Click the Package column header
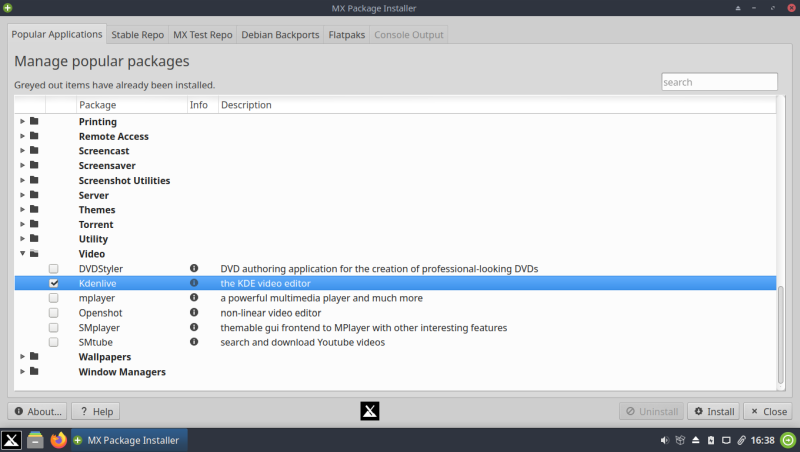The image size is (800, 452). coord(132,105)
